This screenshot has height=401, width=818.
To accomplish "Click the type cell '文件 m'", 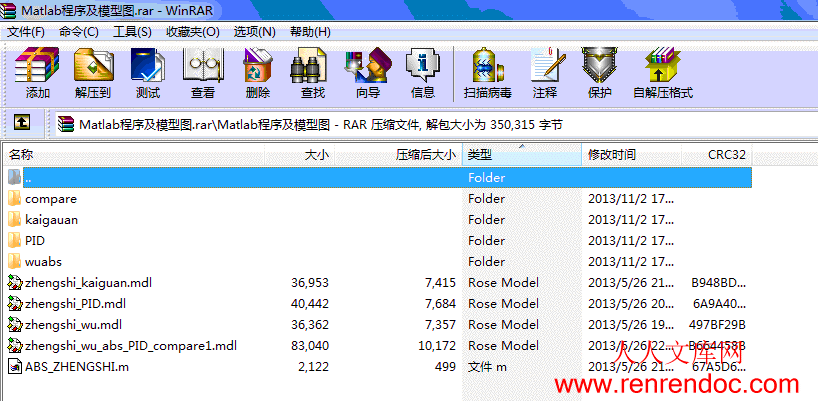I will tap(487, 367).
